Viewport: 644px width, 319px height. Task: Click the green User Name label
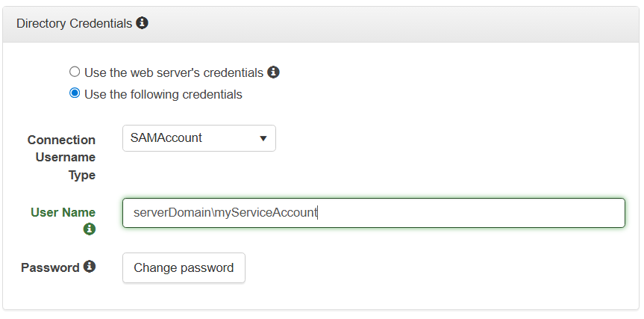coord(63,212)
